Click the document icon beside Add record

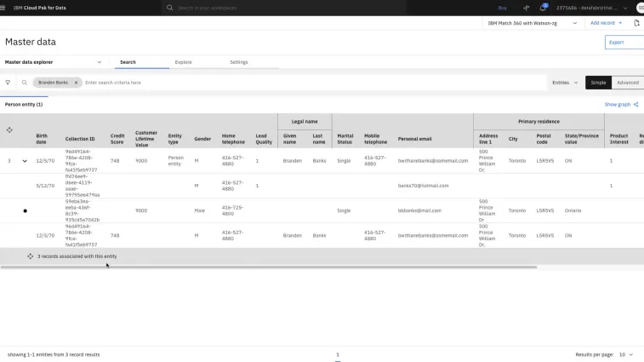click(636, 23)
